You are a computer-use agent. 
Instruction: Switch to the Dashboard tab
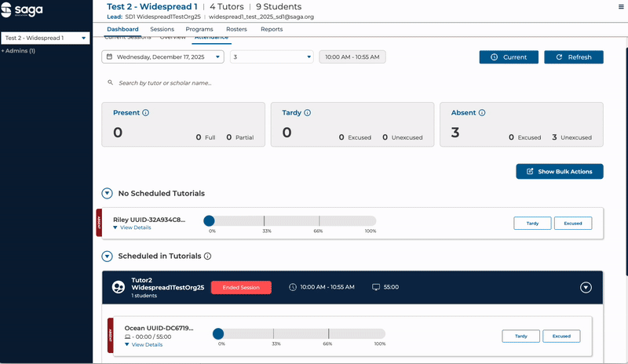(x=122, y=29)
